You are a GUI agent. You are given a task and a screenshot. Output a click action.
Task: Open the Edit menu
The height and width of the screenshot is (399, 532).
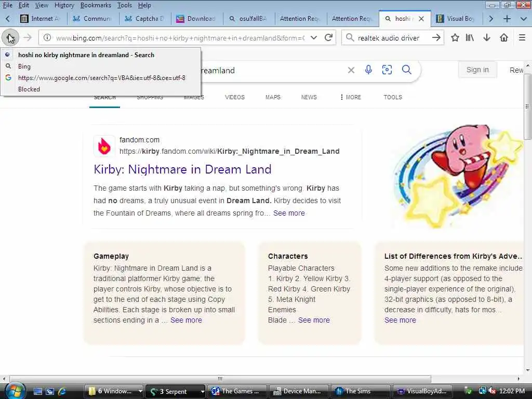[24, 5]
